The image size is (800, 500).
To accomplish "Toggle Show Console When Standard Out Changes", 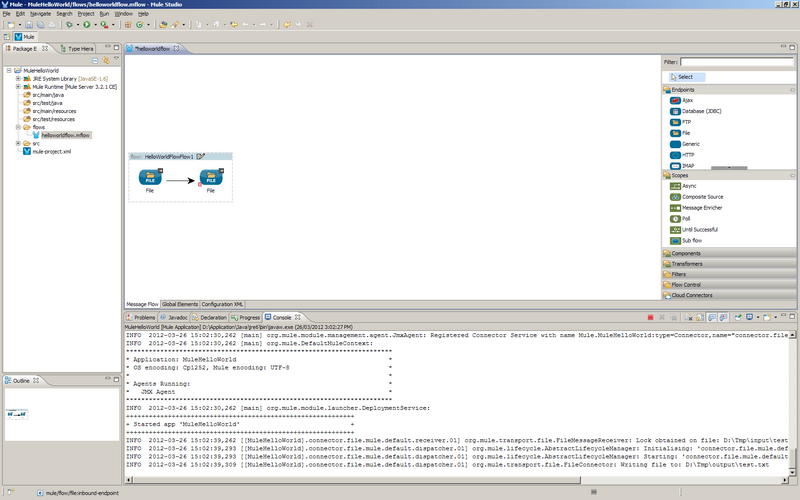I will 712,317.
